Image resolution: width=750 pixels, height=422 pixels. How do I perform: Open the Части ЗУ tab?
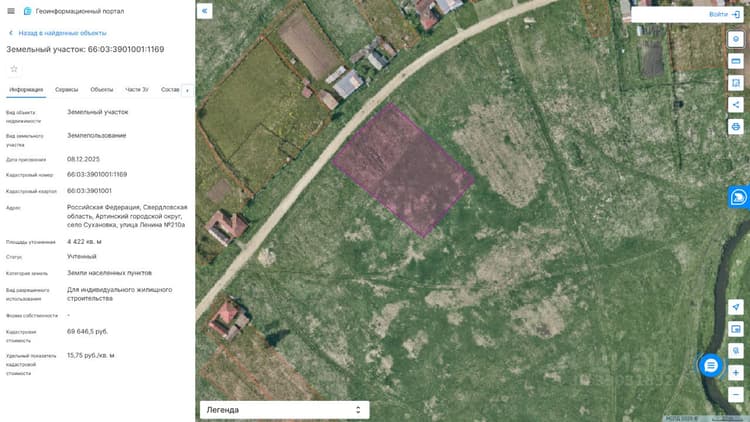(137, 89)
